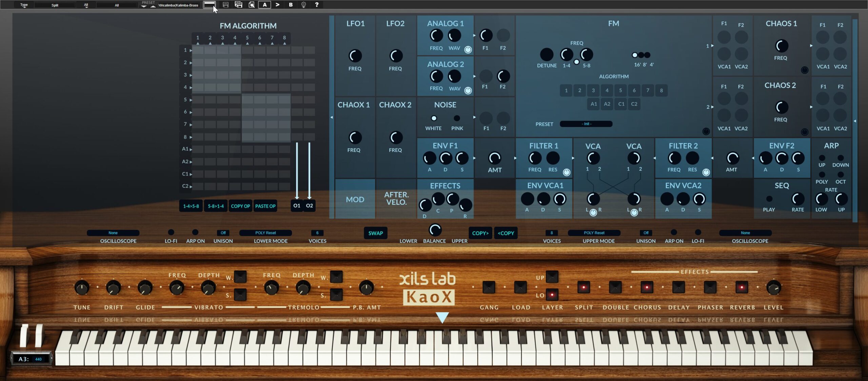The height and width of the screenshot is (381, 868).
Task: Toggle the REVERB effect button
Action: point(742,287)
